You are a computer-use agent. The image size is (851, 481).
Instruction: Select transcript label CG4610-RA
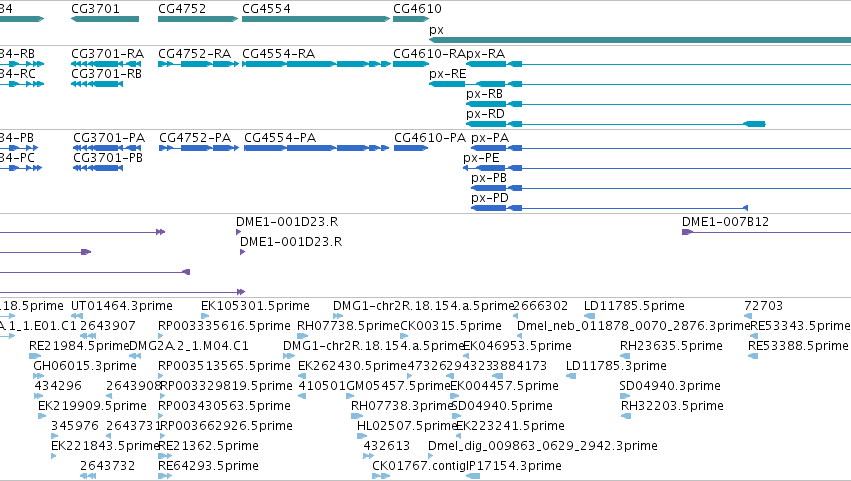[429, 54]
